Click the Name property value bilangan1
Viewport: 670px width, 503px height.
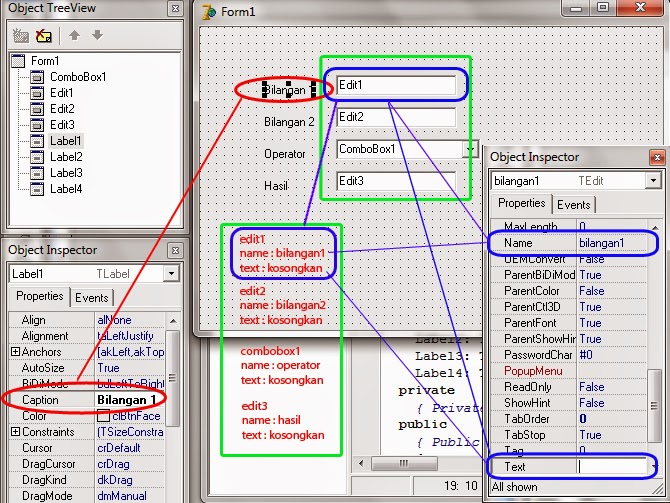point(612,243)
